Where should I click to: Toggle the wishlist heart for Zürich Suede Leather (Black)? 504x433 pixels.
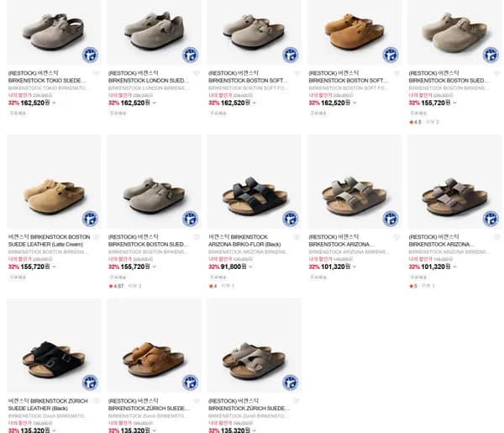[96, 401]
